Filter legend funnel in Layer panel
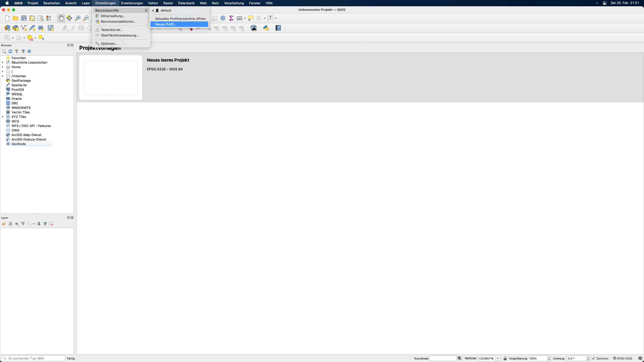The height and width of the screenshot is (362, 644). coord(23,224)
